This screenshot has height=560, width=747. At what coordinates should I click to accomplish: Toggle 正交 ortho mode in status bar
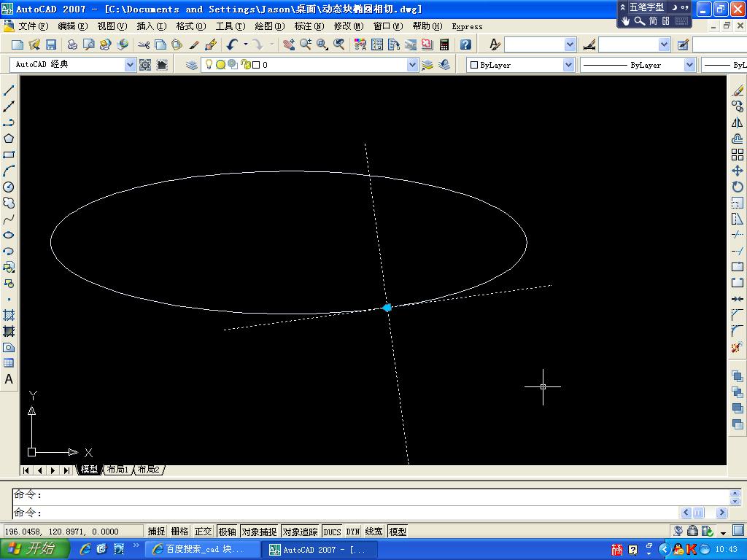pyautogui.click(x=203, y=532)
